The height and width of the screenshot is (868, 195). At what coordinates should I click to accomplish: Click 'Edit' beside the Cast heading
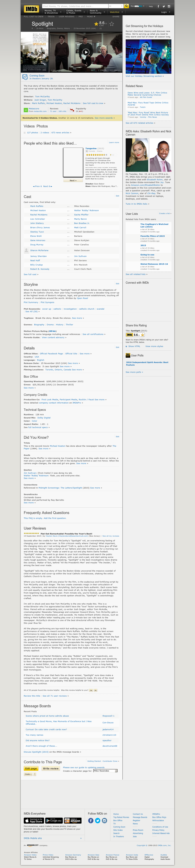117,196
